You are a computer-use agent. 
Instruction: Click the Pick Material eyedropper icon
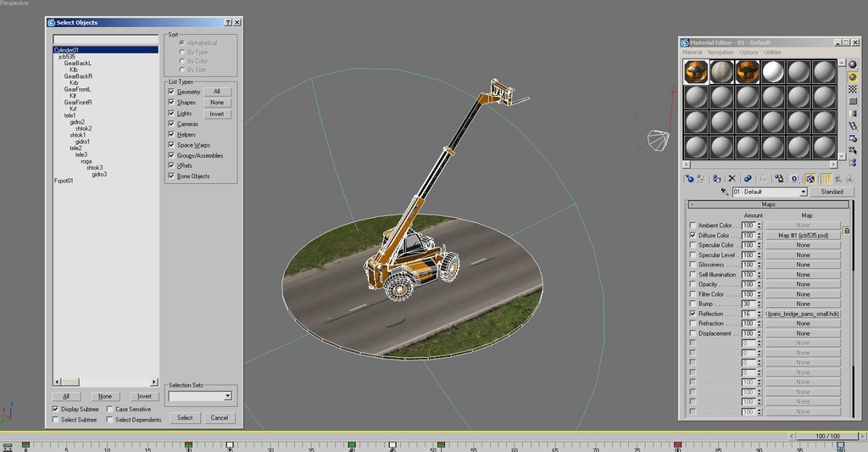(725, 193)
